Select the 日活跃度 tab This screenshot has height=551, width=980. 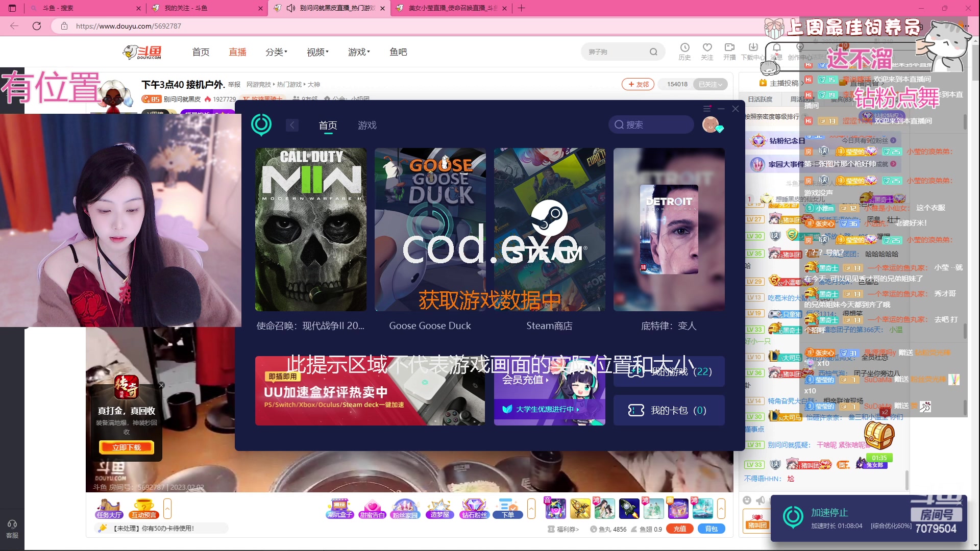pos(760,99)
